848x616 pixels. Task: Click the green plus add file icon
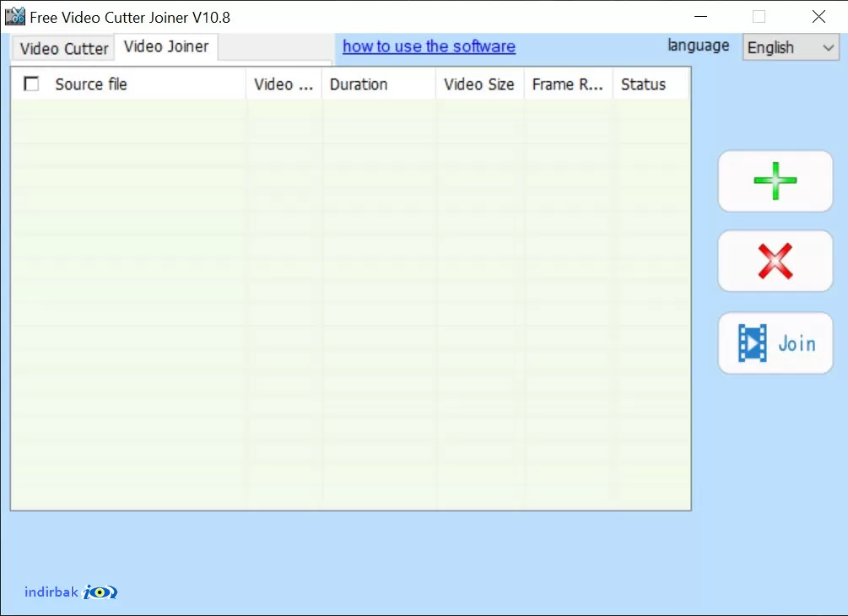775,181
